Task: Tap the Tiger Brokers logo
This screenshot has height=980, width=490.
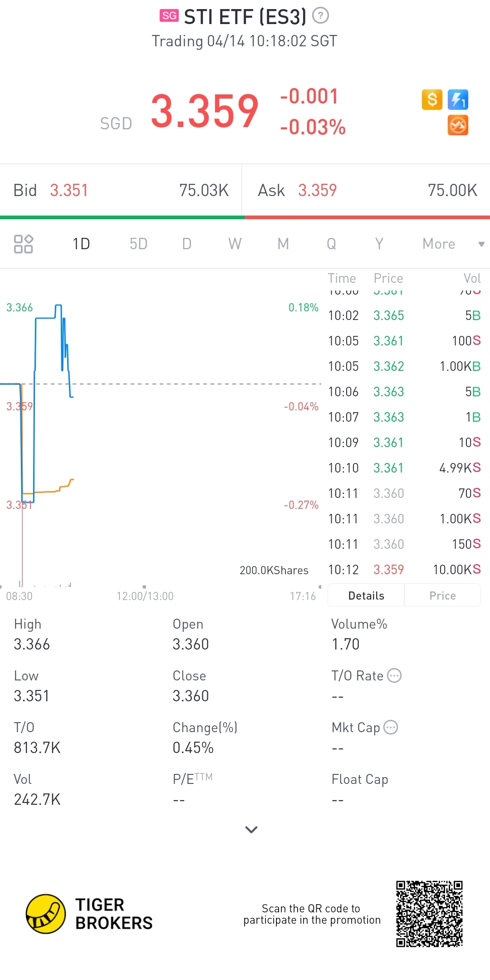Action: [x=46, y=914]
